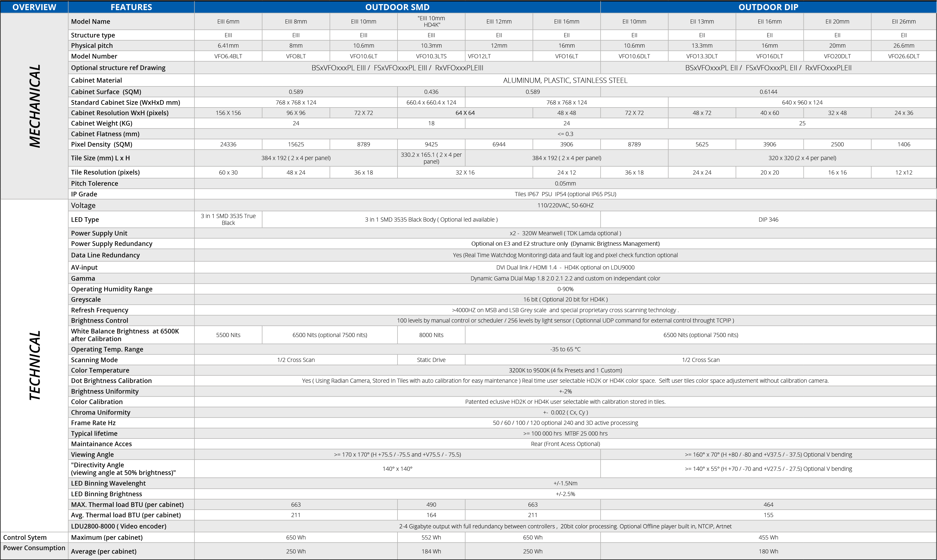Click the Brightness Control label
The height and width of the screenshot is (560, 937).
click(100, 320)
